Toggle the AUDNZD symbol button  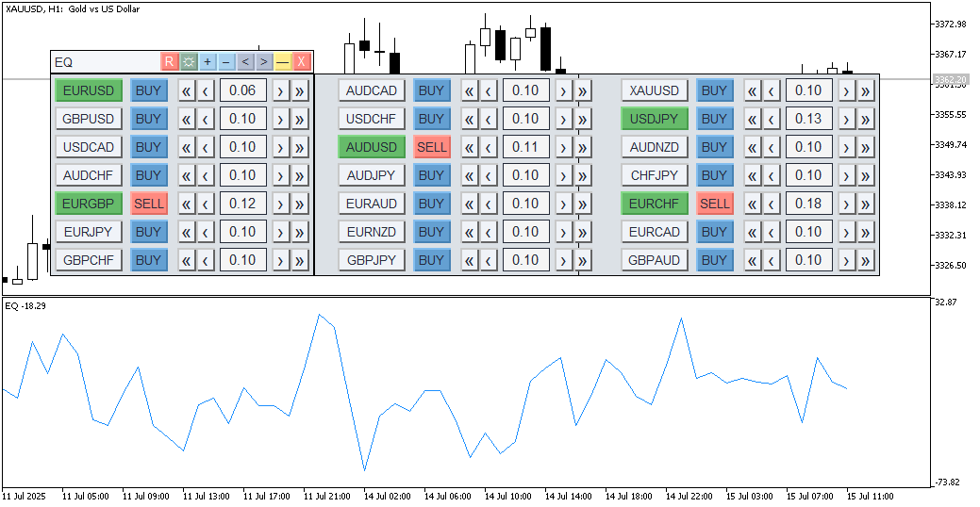tap(655, 147)
